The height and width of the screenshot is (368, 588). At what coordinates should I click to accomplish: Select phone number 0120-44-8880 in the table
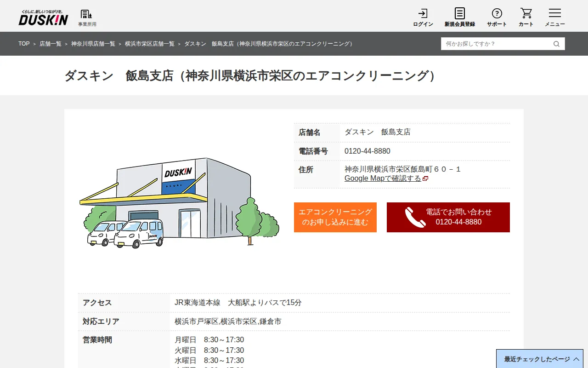[x=367, y=151]
